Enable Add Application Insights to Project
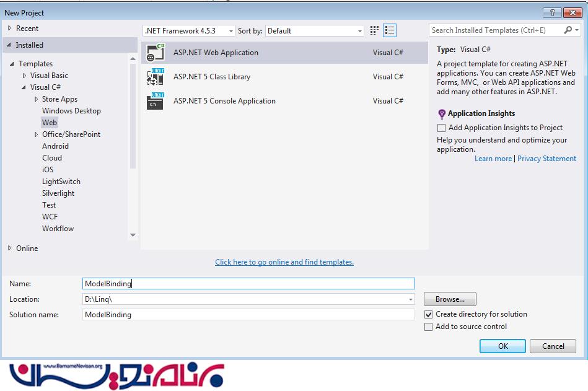588x391 pixels. click(441, 128)
